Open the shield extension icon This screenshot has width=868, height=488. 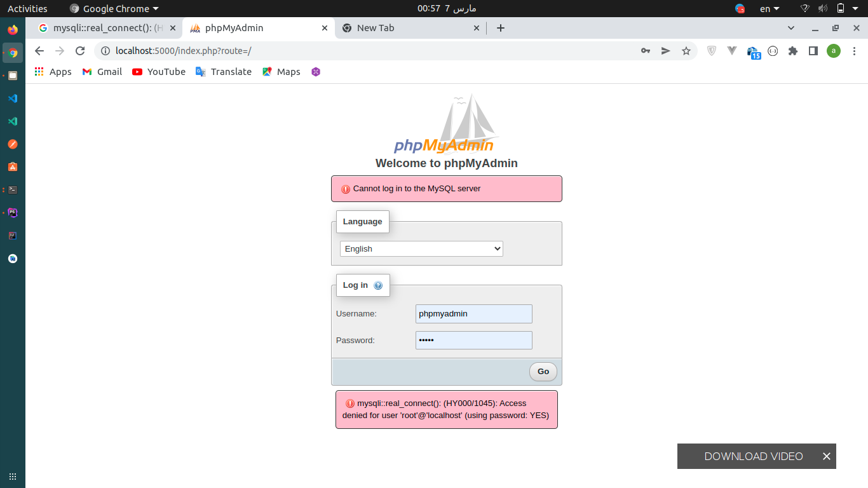712,51
